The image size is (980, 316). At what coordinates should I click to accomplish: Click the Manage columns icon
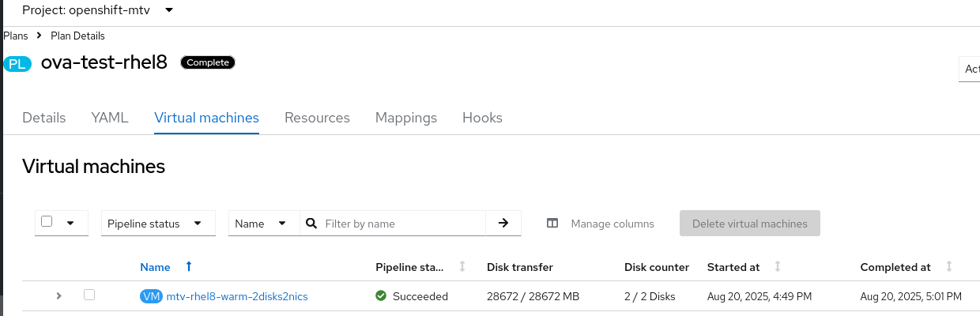click(x=552, y=224)
